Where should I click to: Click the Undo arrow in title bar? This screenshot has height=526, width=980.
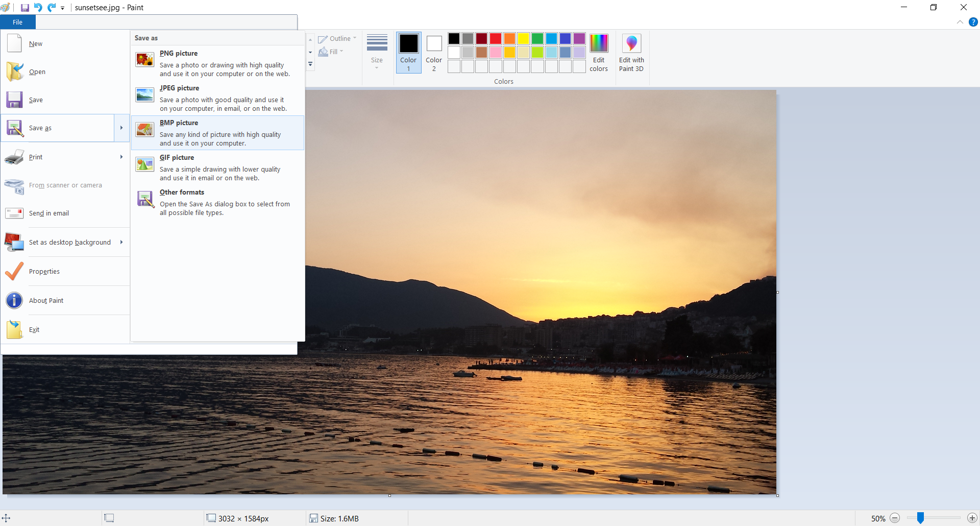point(38,8)
